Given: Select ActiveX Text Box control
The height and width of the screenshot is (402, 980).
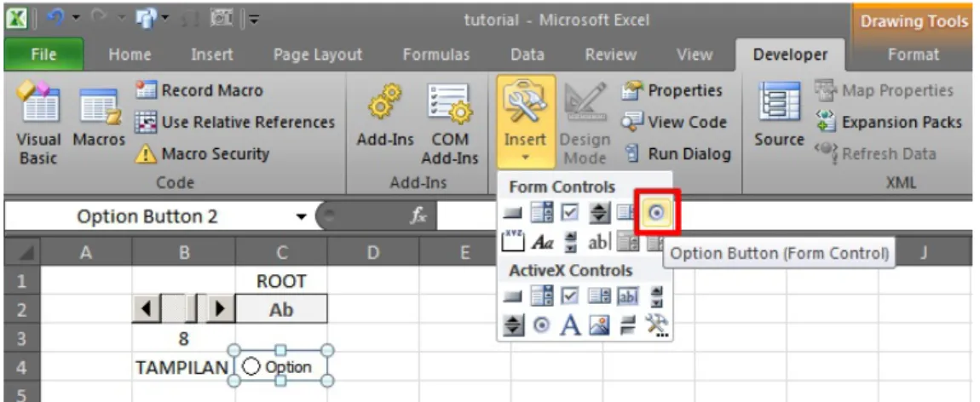Looking at the screenshot, I should click(x=627, y=297).
